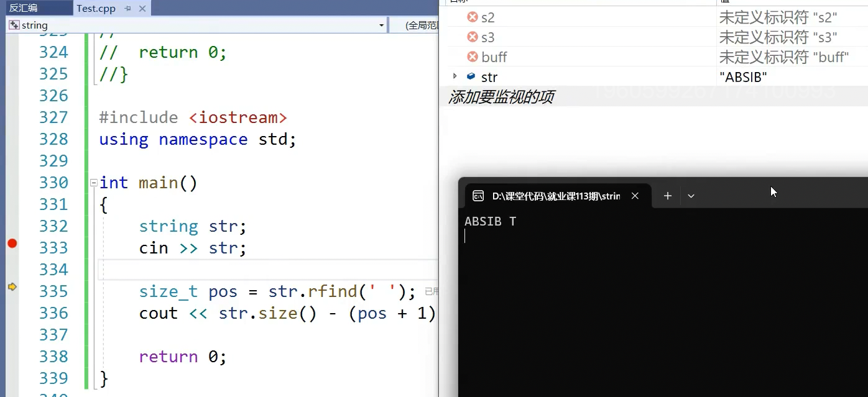Image resolution: width=868 pixels, height=397 pixels.
Task: Click the cout statement on line 336
Action: coord(288,313)
